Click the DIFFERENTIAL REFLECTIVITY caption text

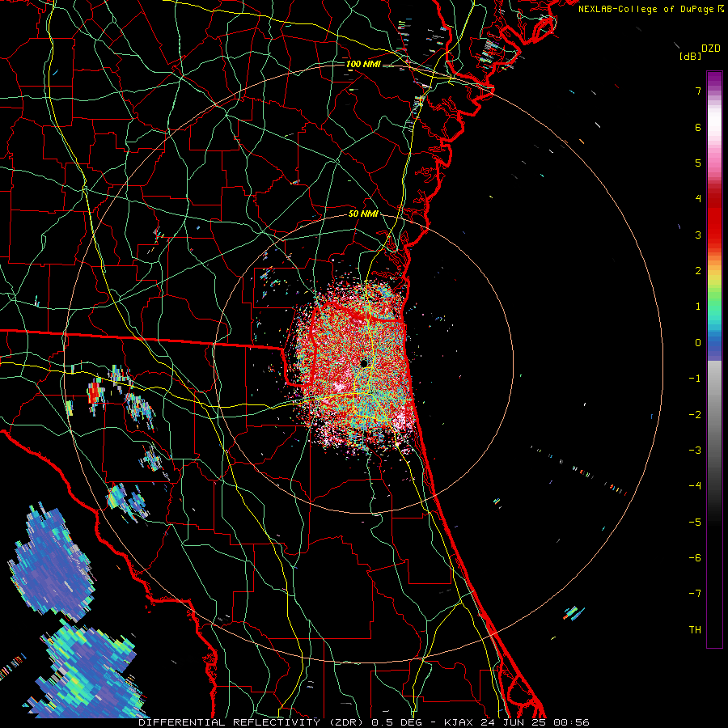[230, 722]
